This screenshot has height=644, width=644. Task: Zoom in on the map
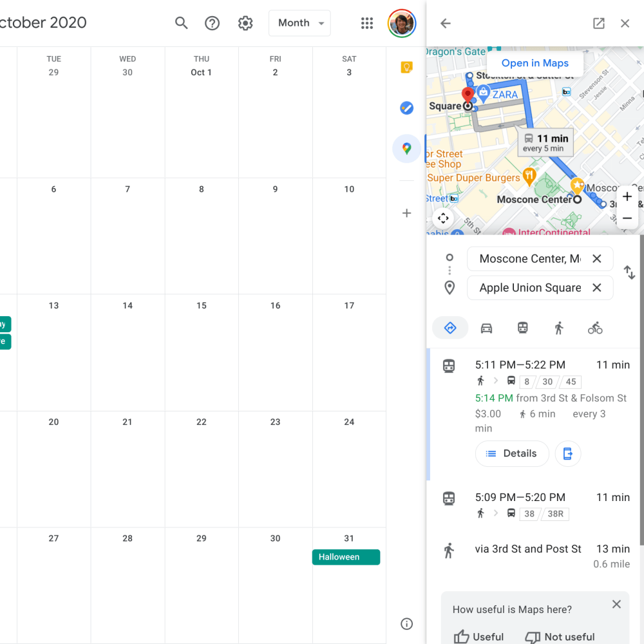click(x=627, y=197)
